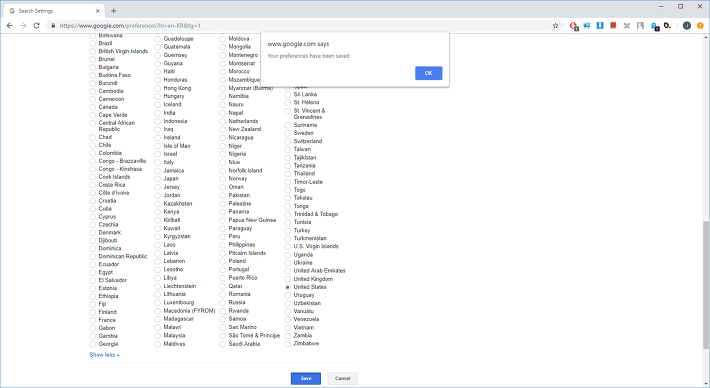
Task: Select the Dominican Republic radio button
Action: (93, 257)
